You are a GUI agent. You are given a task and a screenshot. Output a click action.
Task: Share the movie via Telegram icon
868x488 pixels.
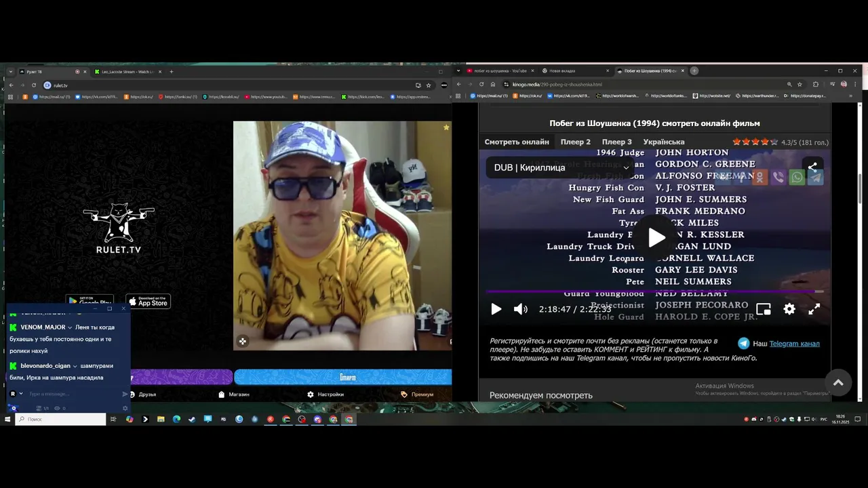tap(816, 178)
